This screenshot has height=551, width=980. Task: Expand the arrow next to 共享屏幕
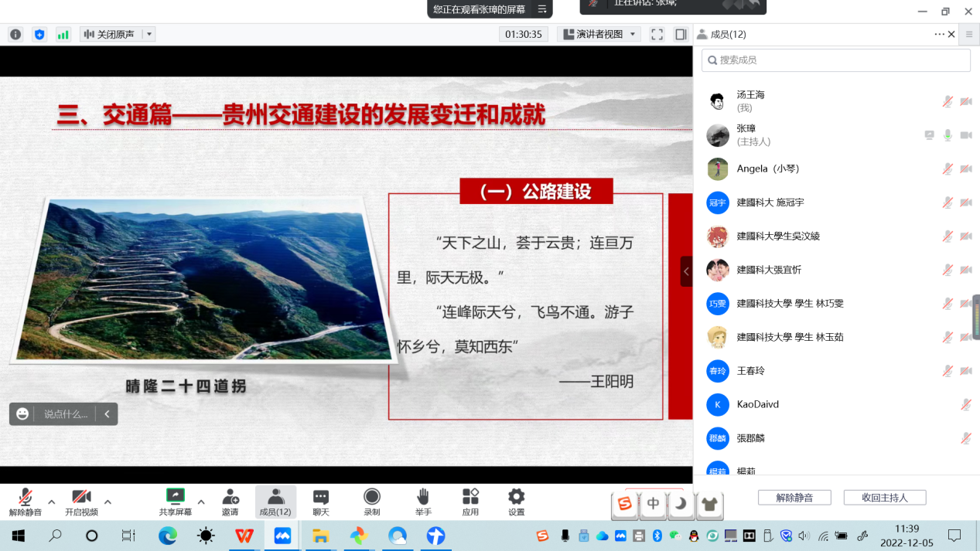click(201, 502)
